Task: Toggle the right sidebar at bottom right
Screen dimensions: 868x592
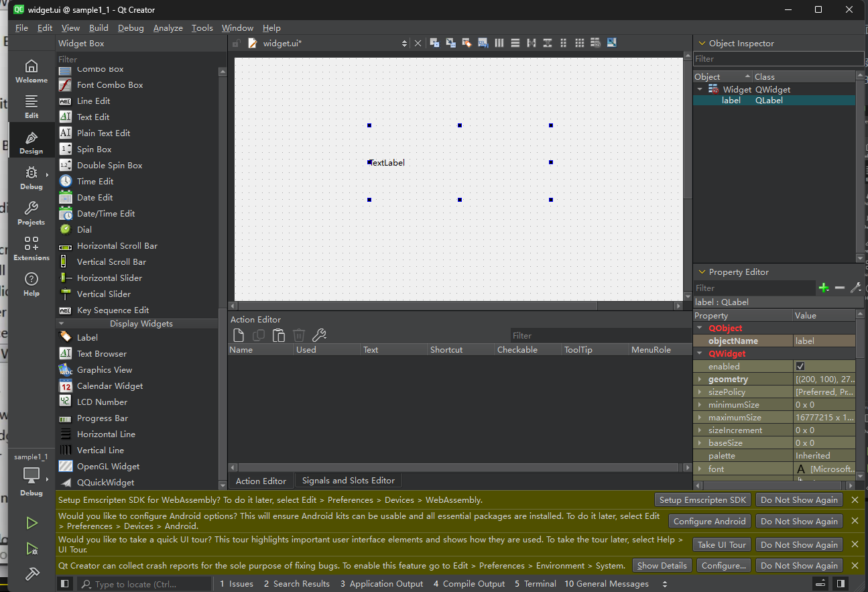Action: point(841,584)
